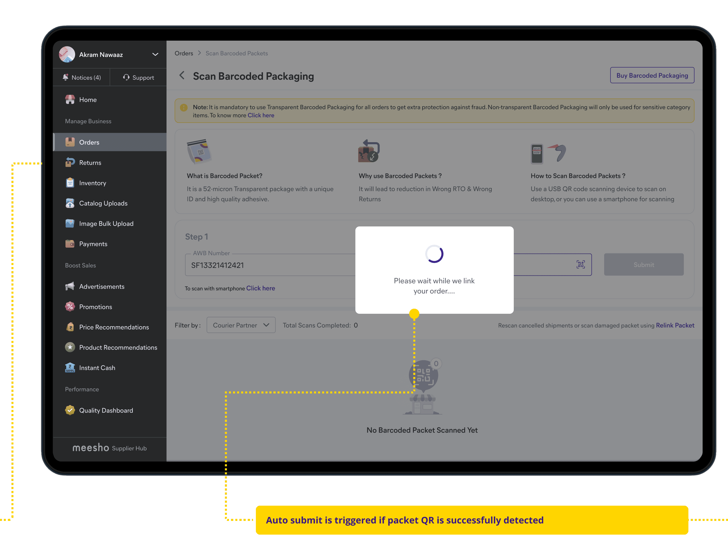Click the Returns arrow box icon
The image size is (728, 560).
(x=70, y=162)
